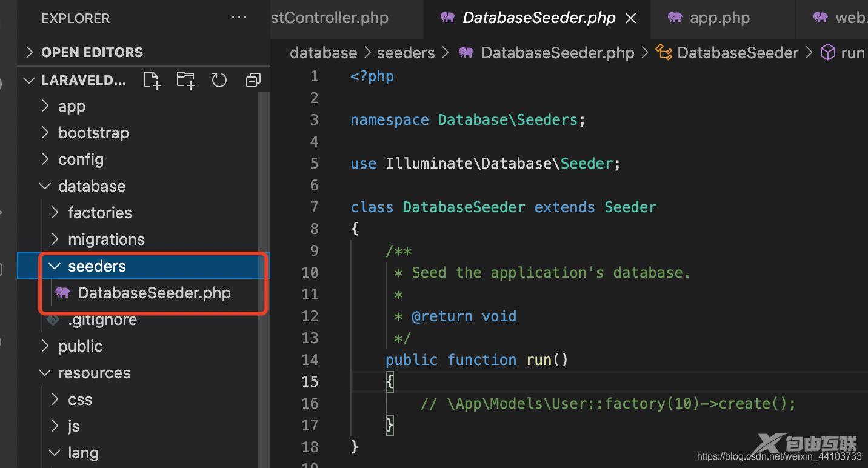Click the New Folder icon in Explorer
Image resolution: width=868 pixels, height=468 pixels.
[185, 80]
